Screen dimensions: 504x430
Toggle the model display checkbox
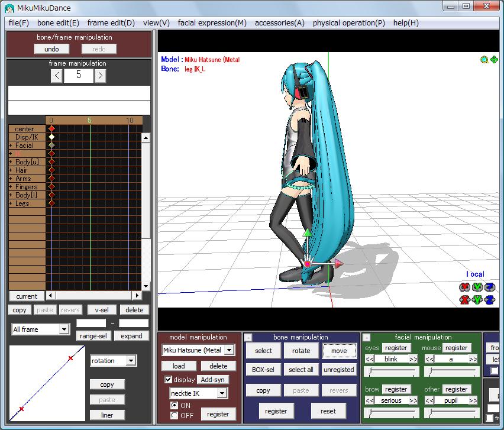168,380
